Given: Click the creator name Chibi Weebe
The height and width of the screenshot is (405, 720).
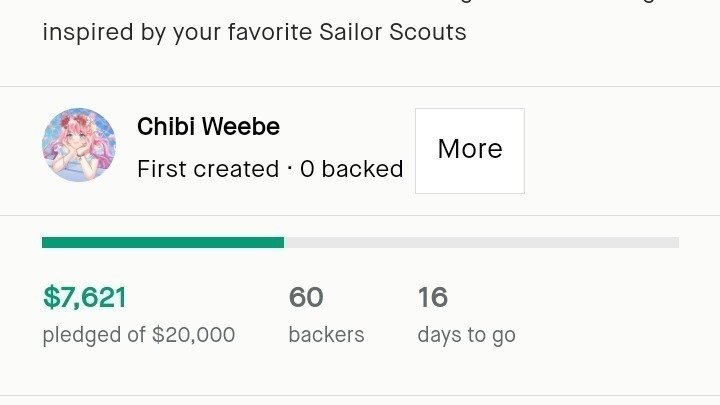Looking at the screenshot, I should coord(208,127).
